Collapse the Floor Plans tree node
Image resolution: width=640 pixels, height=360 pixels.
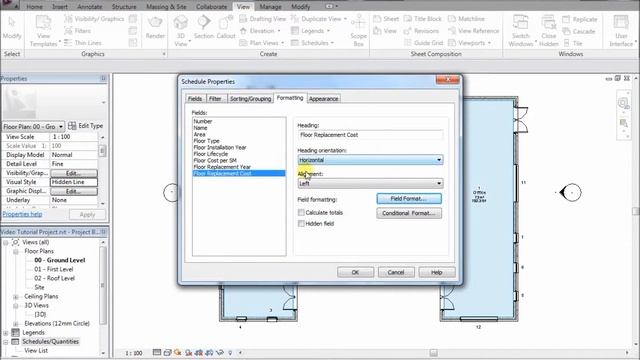pos(16,251)
